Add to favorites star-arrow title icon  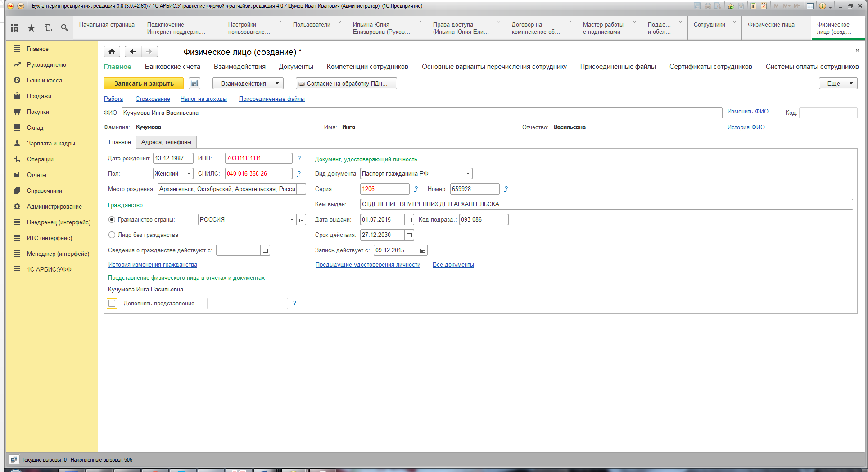click(730, 6)
